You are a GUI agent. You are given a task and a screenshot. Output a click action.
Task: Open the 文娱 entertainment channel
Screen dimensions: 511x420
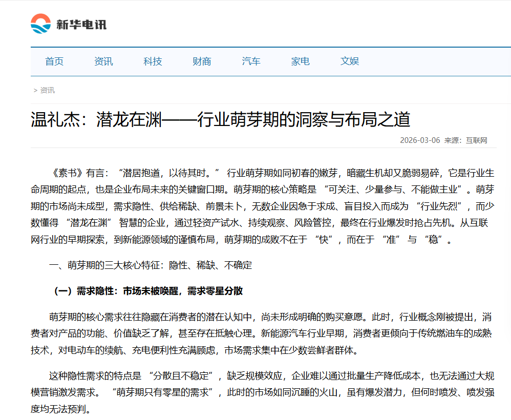click(349, 61)
